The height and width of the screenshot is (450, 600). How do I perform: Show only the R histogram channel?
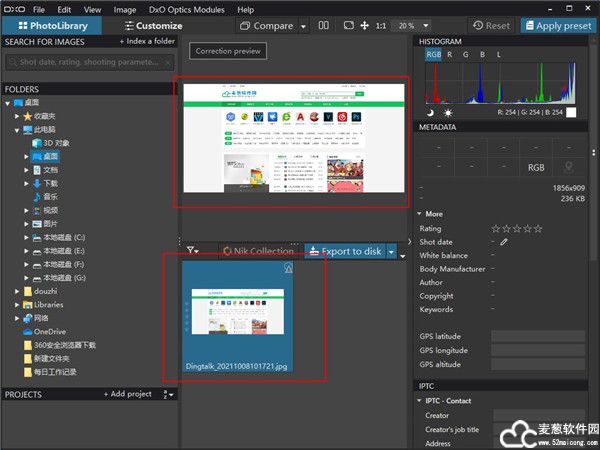click(450, 55)
